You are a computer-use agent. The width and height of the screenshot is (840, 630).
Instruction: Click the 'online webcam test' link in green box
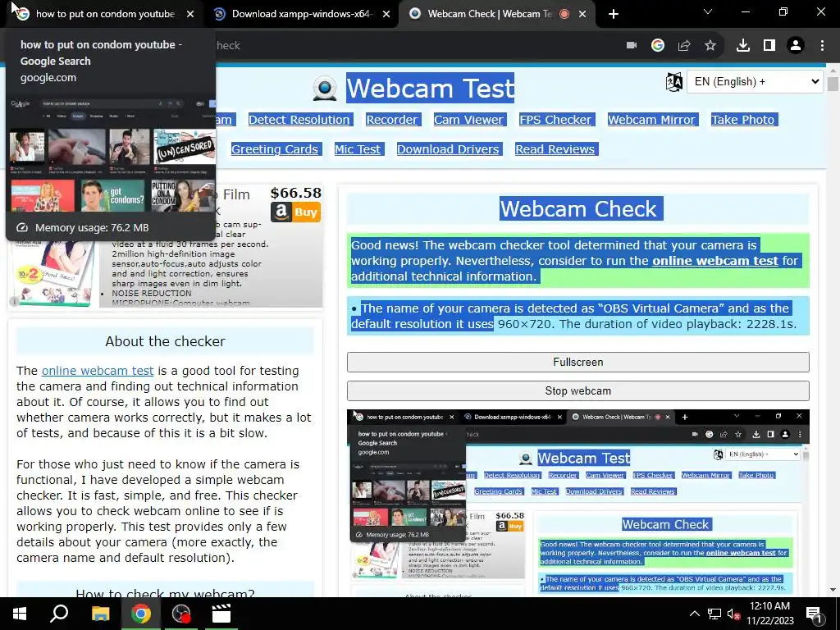(715, 261)
